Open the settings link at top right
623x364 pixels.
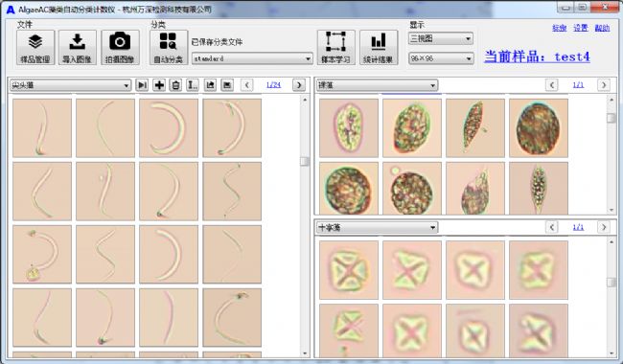[x=581, y=28]
